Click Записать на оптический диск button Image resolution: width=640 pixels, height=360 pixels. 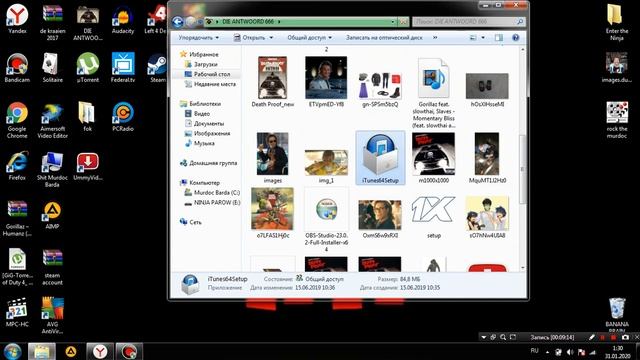pyautogui.click(x=384, y=38)
